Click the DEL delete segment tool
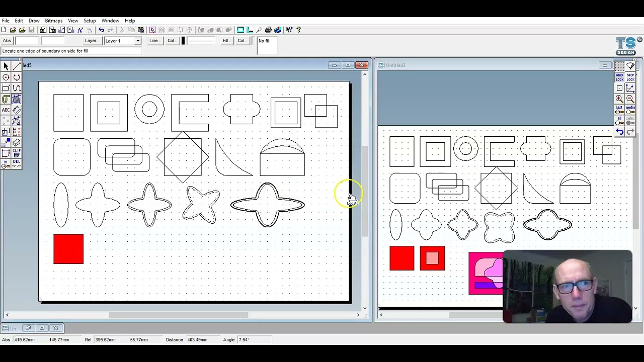This screenshot has height=362, width=644. (x=17, y=164)
